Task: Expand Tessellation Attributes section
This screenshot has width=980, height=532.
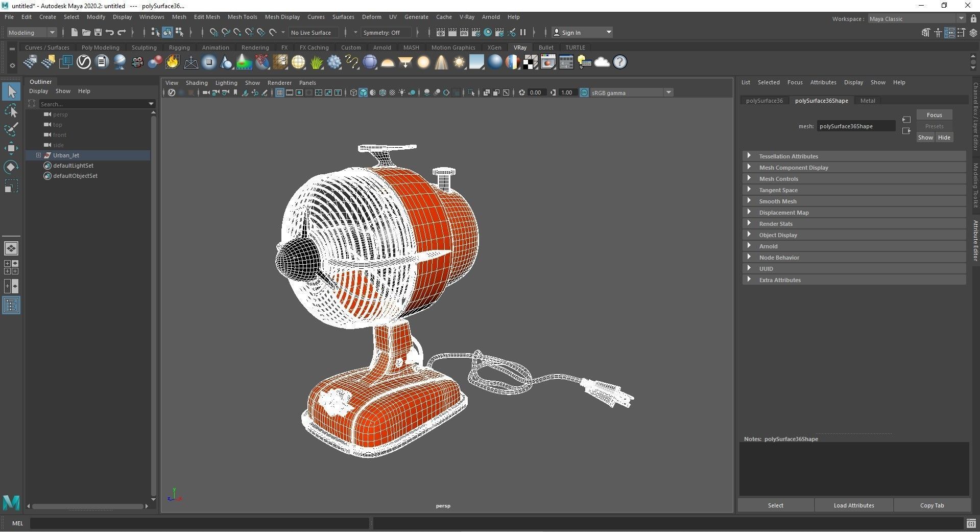Action: tap(854, 156)
